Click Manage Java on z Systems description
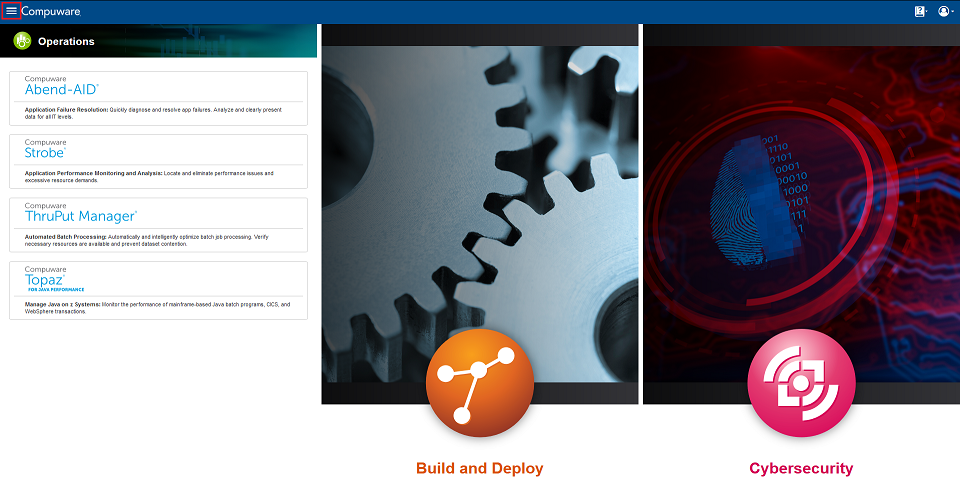The width and height of the screenshot is (960, 486). [x=157, y=308]
